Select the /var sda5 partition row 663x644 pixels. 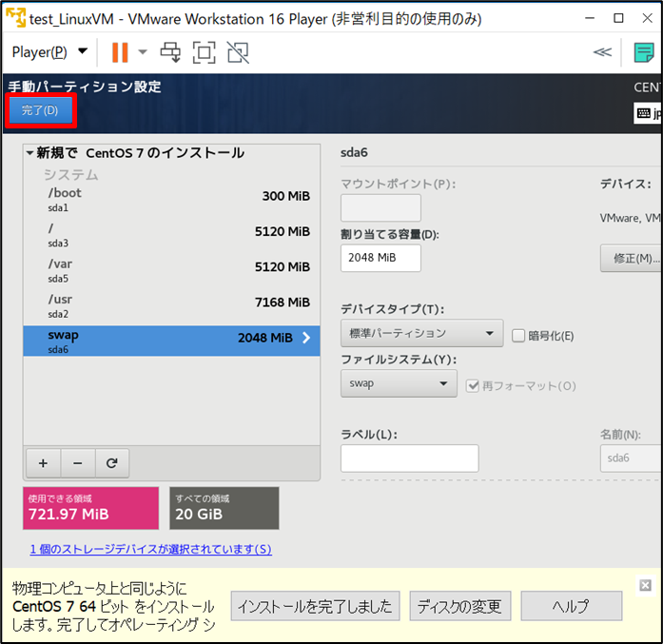tap(171, 270)
